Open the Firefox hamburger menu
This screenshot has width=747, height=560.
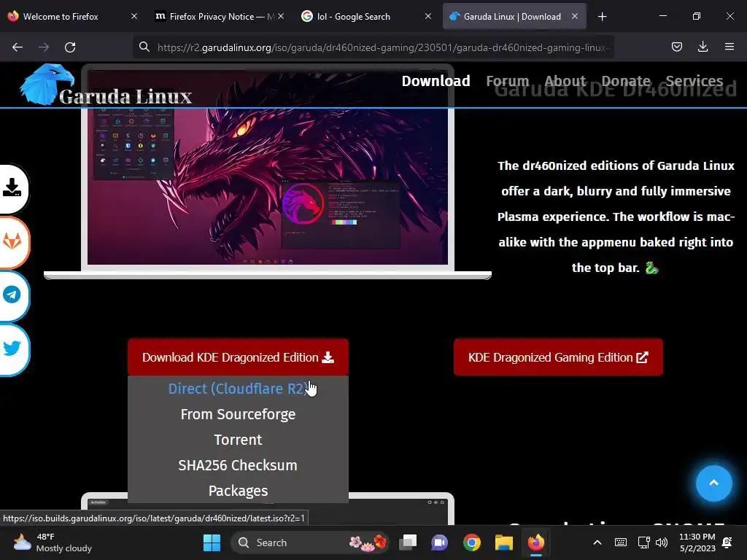pyautogui.click(x=729, y=47)
